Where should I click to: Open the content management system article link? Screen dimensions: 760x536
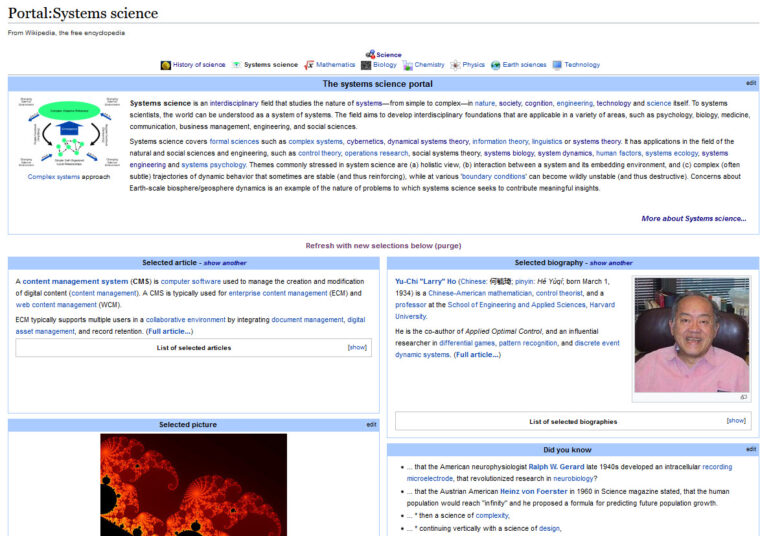tap(76, 282)
